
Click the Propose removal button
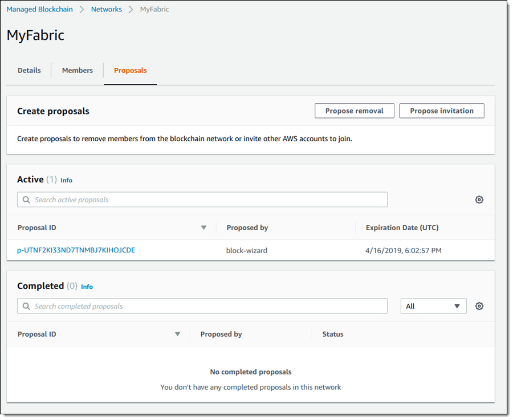pyautogui.click(x=354, y=111)
